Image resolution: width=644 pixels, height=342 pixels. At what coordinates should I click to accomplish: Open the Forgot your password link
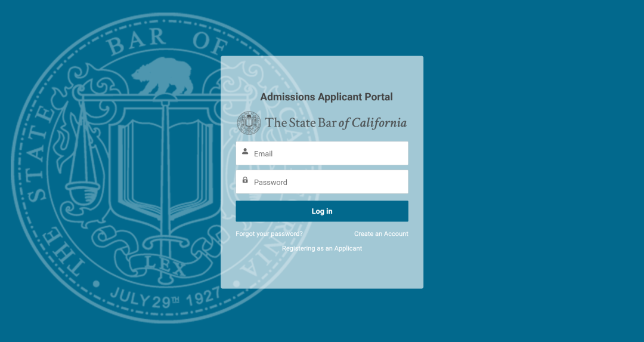pyautogui.click(x=269, y=233)
